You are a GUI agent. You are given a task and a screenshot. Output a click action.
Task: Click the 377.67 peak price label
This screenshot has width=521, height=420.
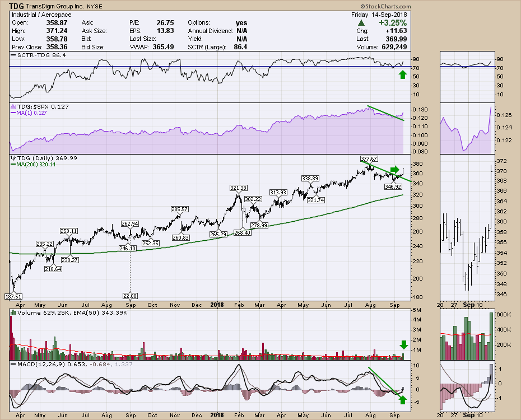pos(369,158)
